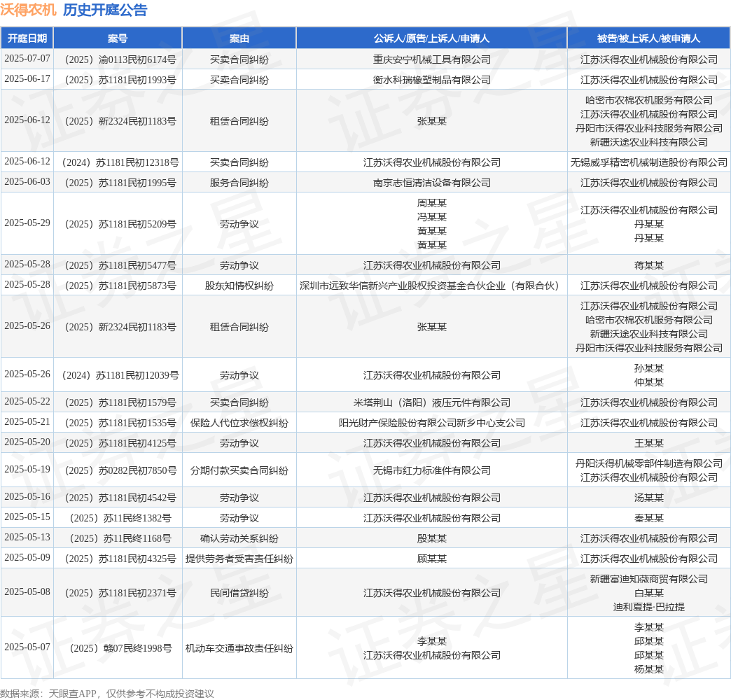731x700 pixels.
Task: Click the 沃得农机 title text
Action: coord(29,10)
